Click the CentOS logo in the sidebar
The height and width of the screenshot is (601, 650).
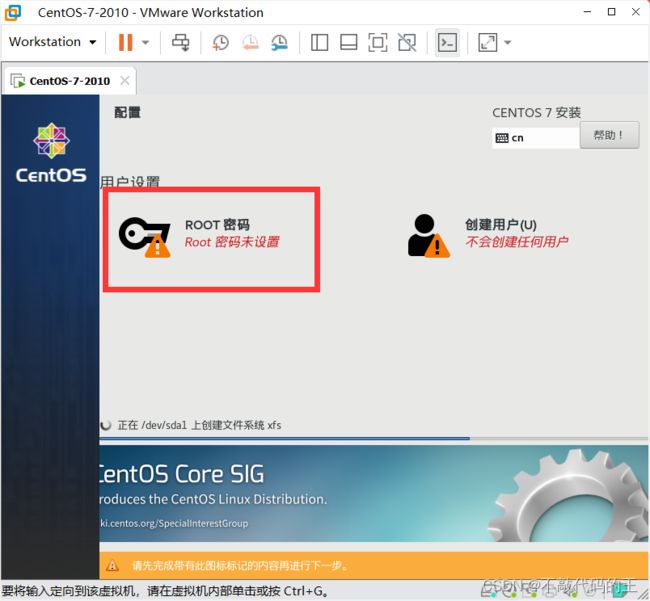click(51, 152)
